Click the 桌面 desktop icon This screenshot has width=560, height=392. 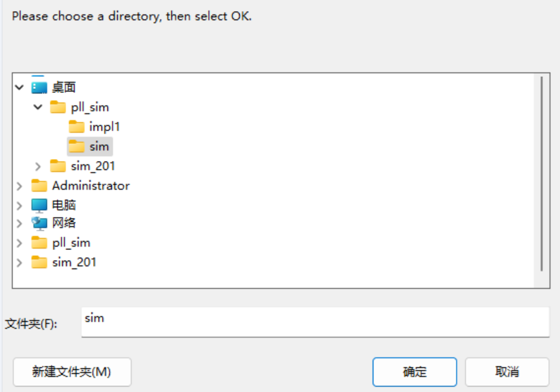coord(39,88)
